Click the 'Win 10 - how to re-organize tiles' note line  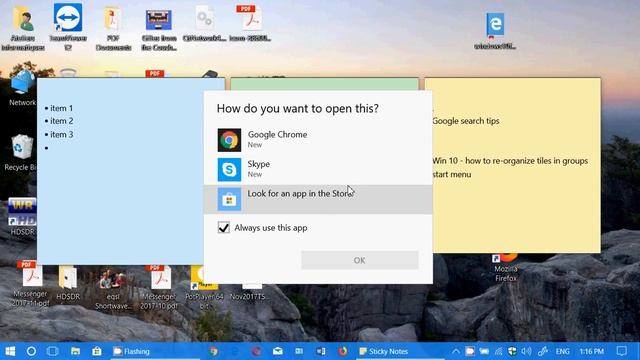coord(510,161)
